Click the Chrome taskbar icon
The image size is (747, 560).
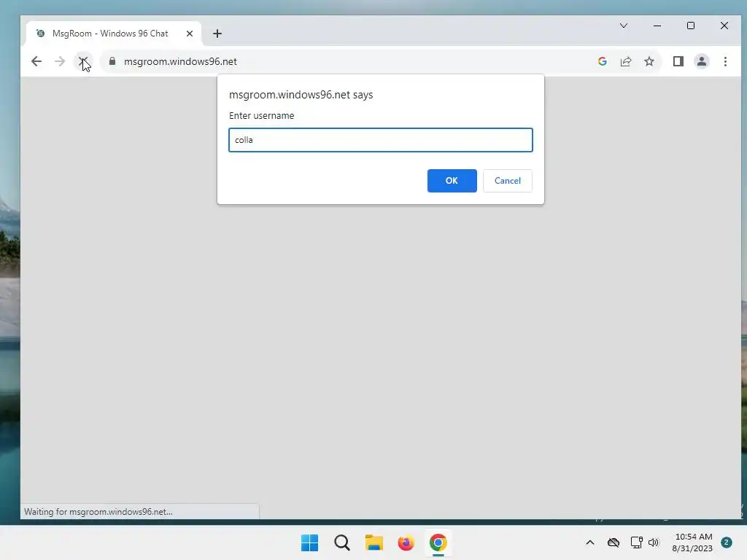pos(438,542)
